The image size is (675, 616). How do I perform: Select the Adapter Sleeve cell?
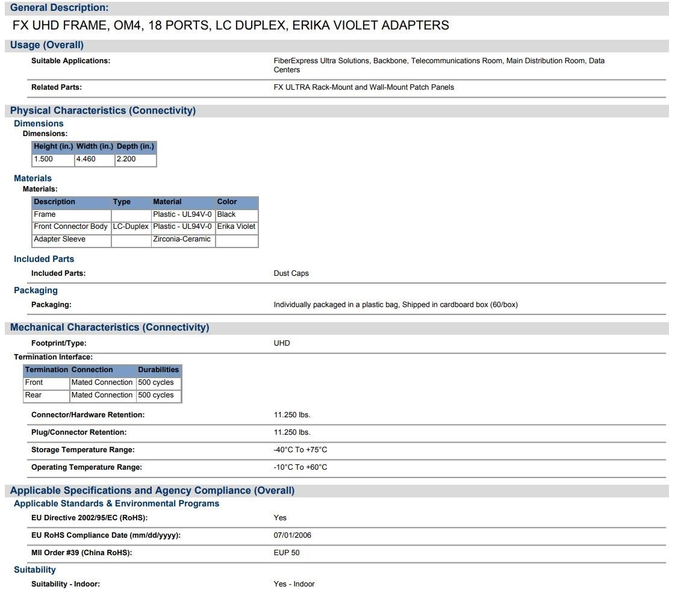pos(72,240)
